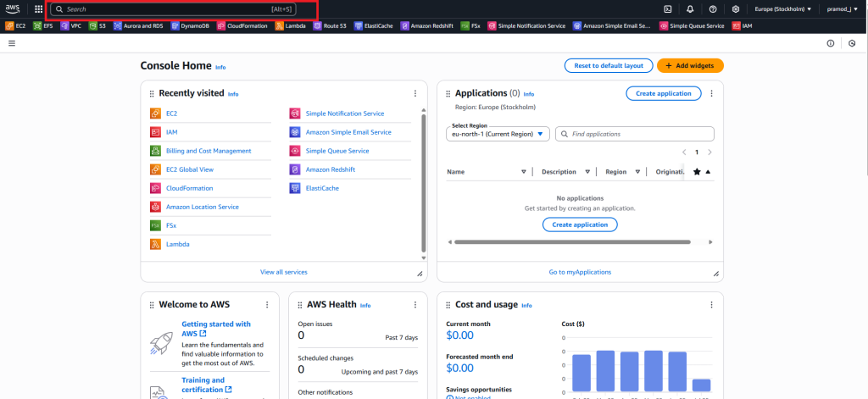This screenshot has width=868, height=399.
Task: Open FSx in the Recently visited list
Action: 171,226
